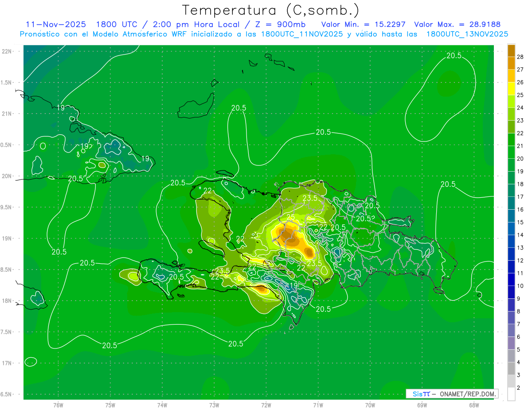Click the 75W longitude axis label
Screen dimensions: 532x411
click(110, 405)
